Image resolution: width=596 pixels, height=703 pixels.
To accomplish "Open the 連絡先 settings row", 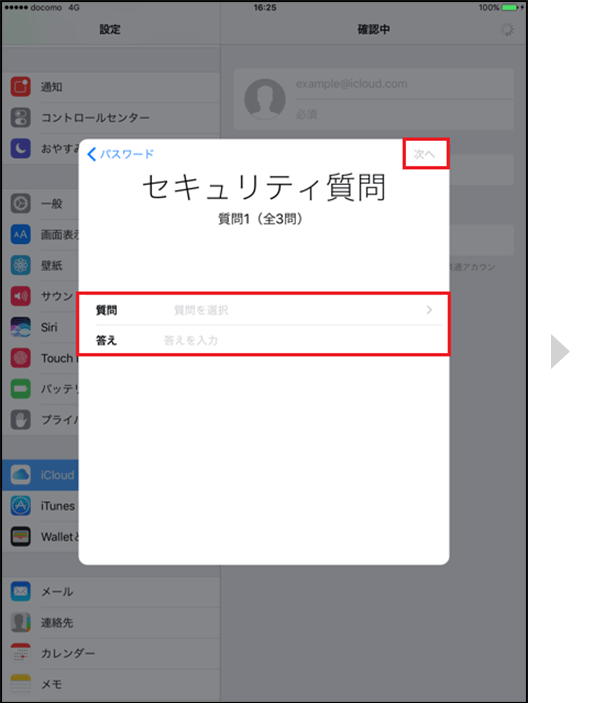I will pyautogui.click(x=111, y=623).
